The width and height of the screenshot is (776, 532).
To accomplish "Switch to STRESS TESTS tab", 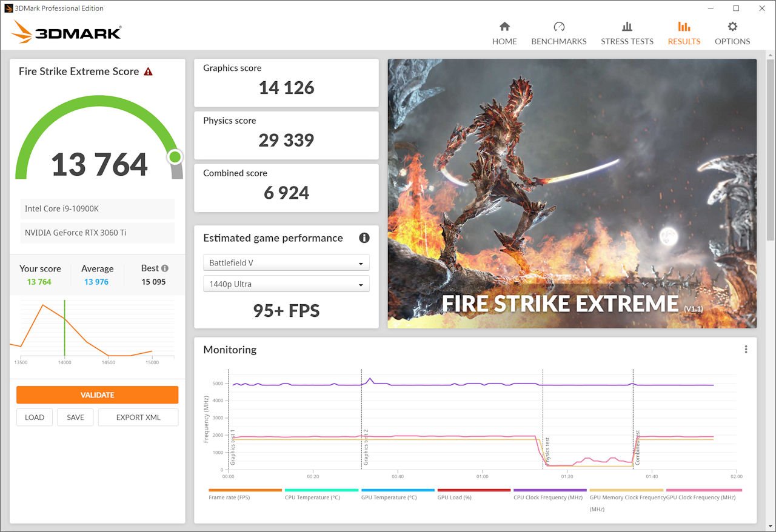I will pyautogui.click(x=627, y=33).
